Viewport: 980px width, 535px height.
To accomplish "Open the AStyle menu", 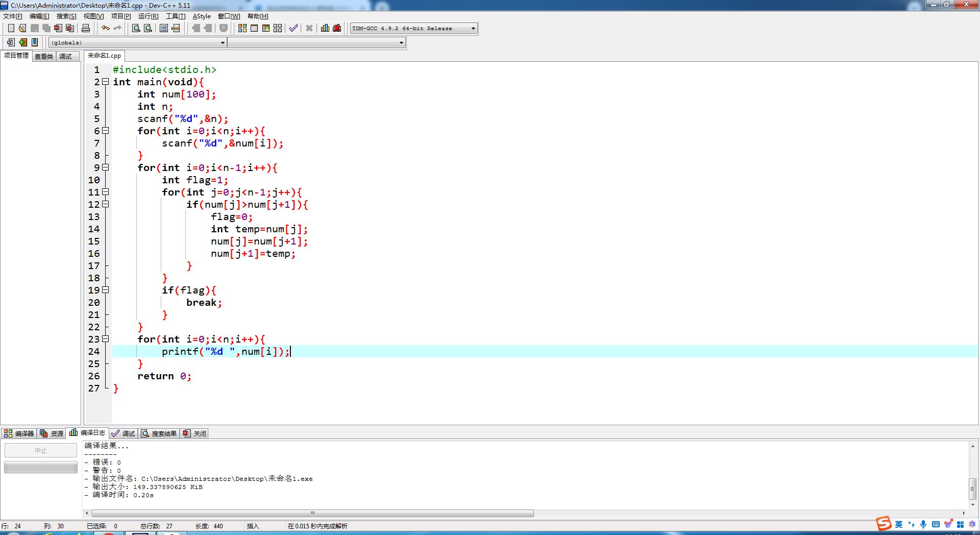I will tap(202, 16).
